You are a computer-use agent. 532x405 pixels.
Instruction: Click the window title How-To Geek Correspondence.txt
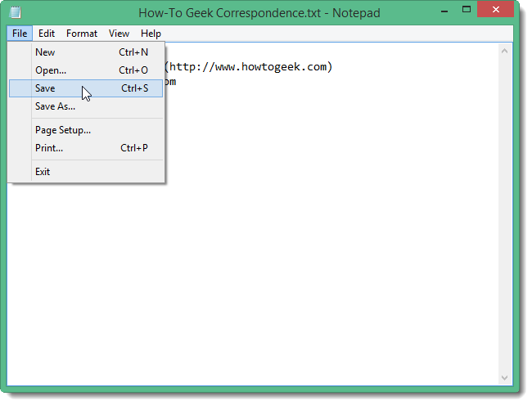pyautogui.click(x=229, y=13)
